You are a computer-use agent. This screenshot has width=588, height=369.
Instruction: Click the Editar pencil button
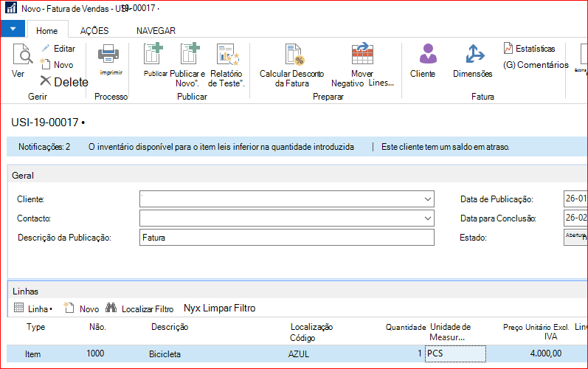pos(58,49)
